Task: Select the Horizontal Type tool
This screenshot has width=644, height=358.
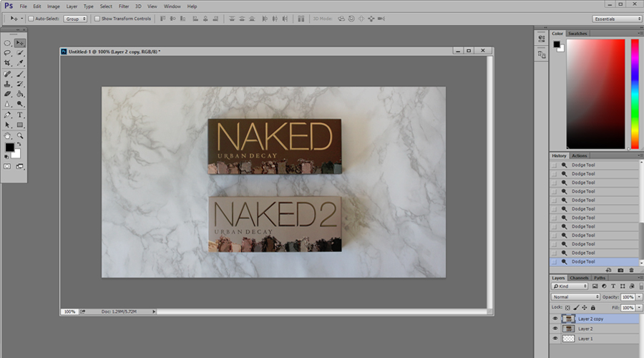Action: point(20,115)
